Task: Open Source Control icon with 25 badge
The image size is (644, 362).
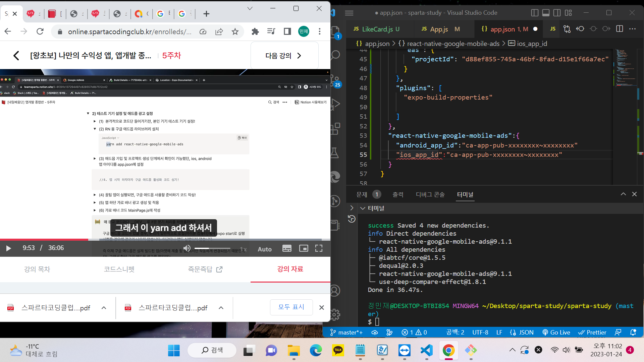Action: click(x=335, y=81)
